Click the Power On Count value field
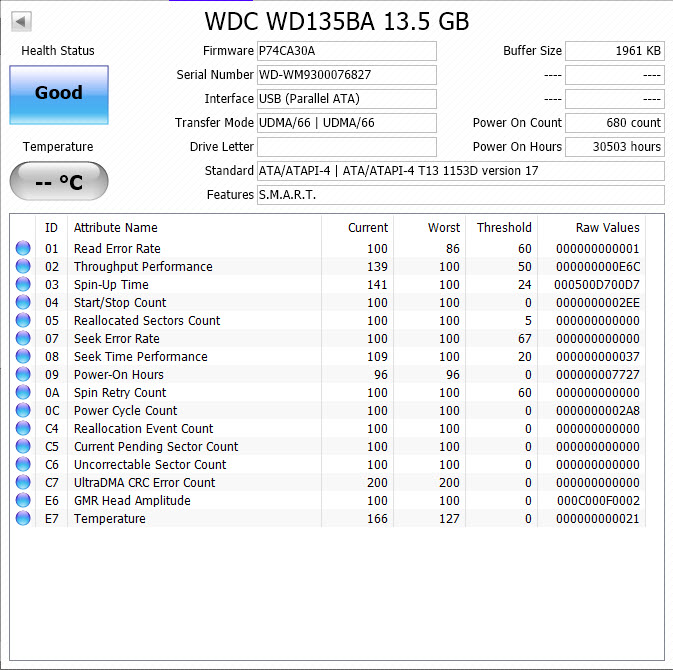 point(615,123)
